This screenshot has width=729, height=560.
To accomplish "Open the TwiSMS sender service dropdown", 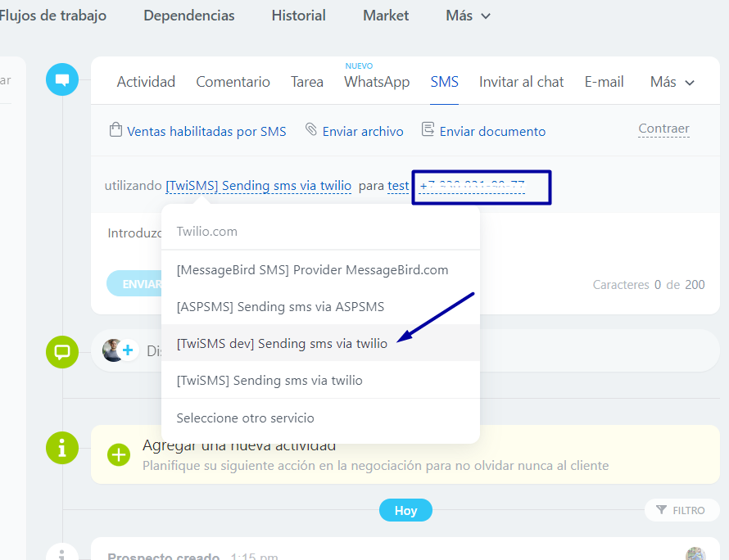I will (x=258, y=186).
